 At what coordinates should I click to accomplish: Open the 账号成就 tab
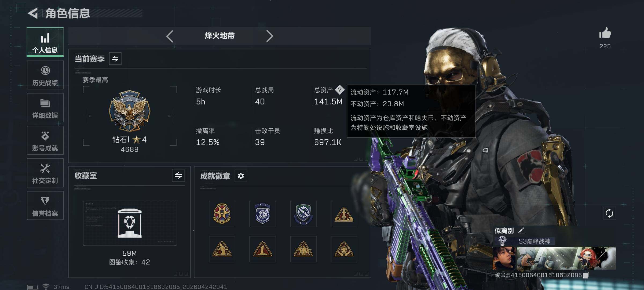45,140
